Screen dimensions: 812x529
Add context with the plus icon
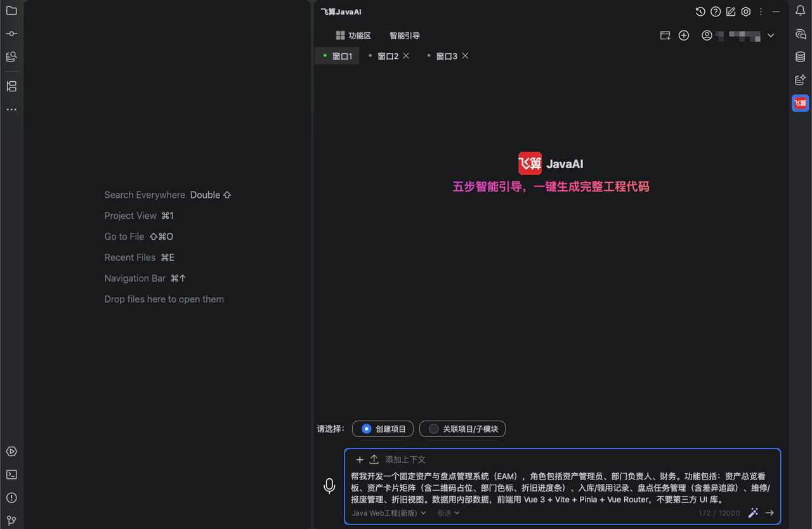pyautogui.click(x=360, y=459)
